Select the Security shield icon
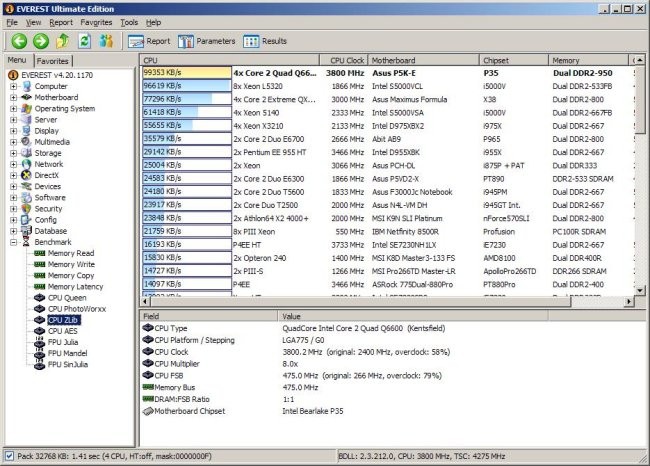 coord(27,209)
